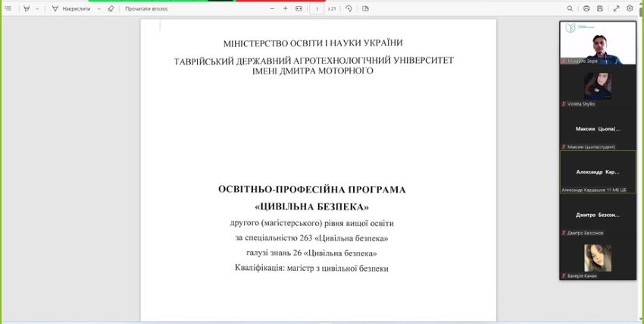Click heading МІНІСТЕРСТВО ОСВІТИ І НАУКИ УКРАЇНИ
644x324 pixels.
[313, 43]
